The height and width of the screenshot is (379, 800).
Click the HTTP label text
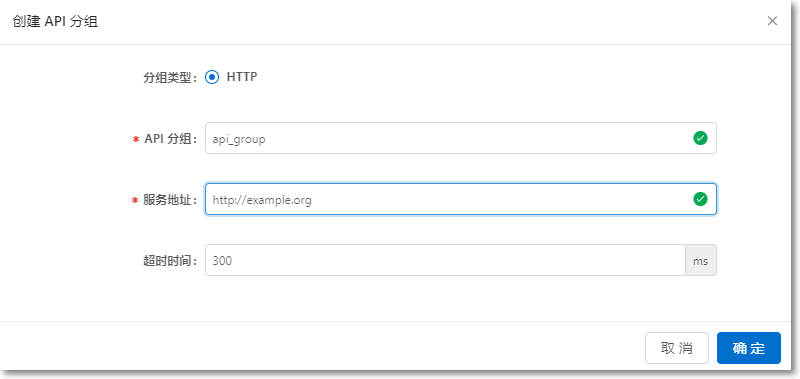click(242, 77)
